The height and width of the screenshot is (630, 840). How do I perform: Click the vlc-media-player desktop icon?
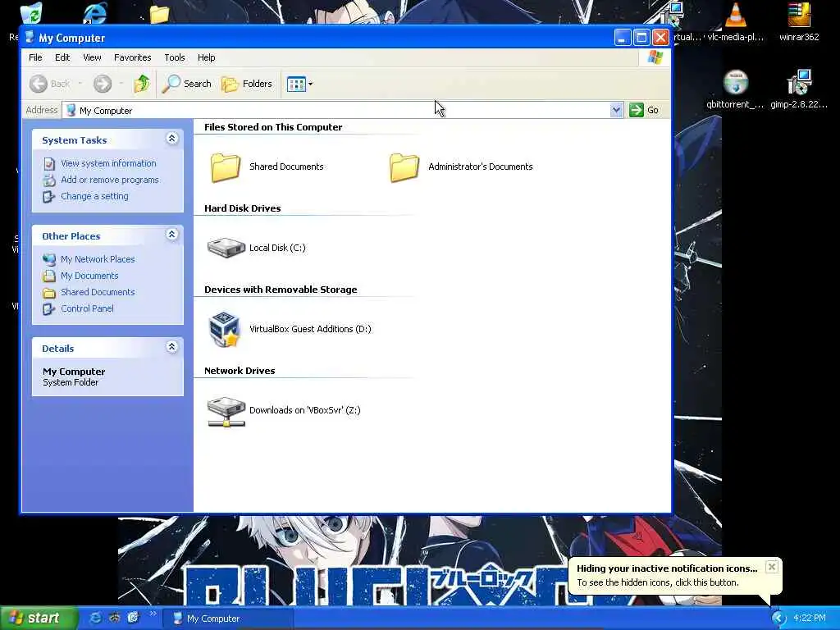tap(736, 21)
